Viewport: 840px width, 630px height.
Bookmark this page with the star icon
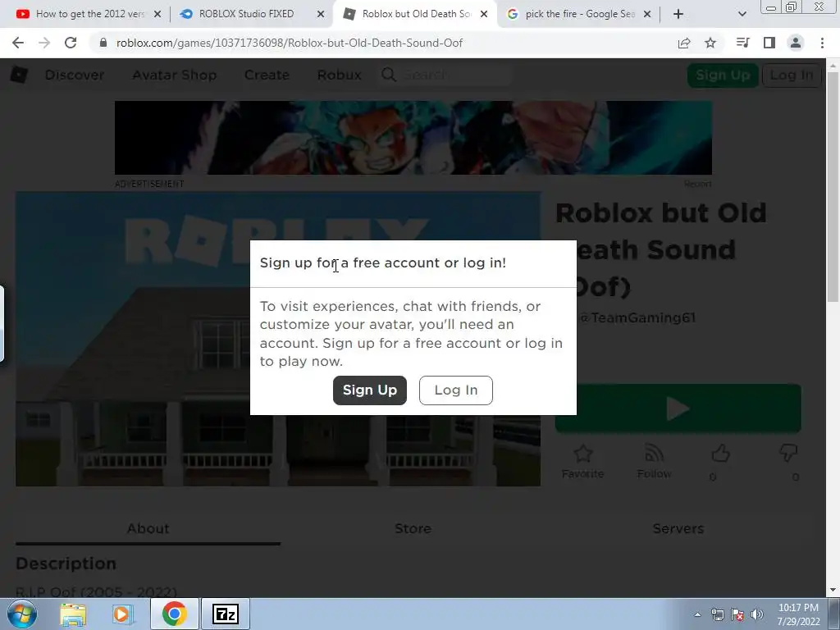(x=710, y=43)
